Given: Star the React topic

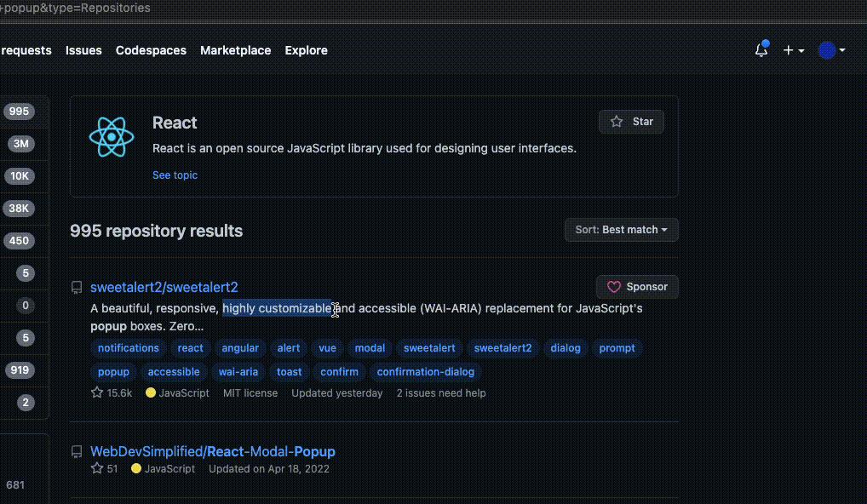Looking at the screenshot, I should pos(631,121).
